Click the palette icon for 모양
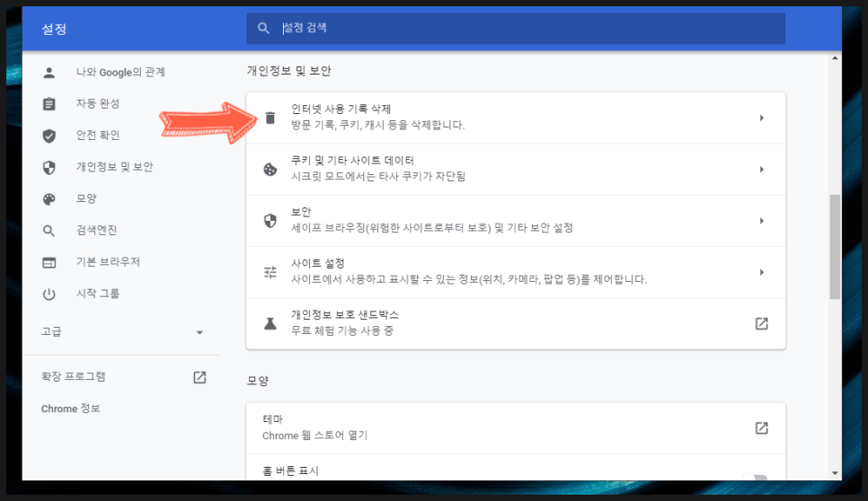 (49, 199)
